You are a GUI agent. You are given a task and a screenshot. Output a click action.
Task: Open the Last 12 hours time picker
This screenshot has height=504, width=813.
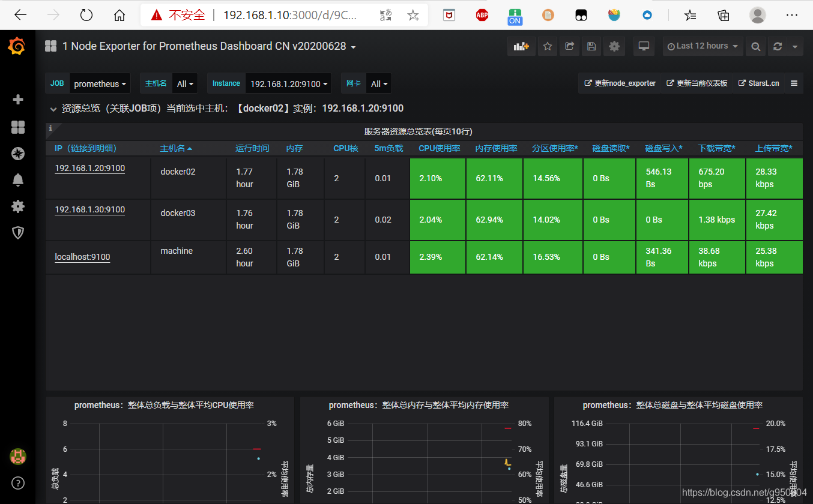pos(703,46)
